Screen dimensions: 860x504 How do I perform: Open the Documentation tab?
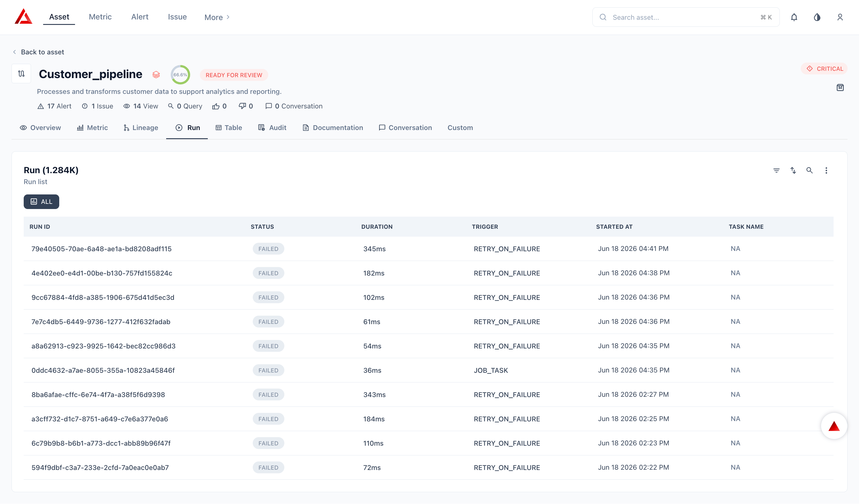click(333, 128)
